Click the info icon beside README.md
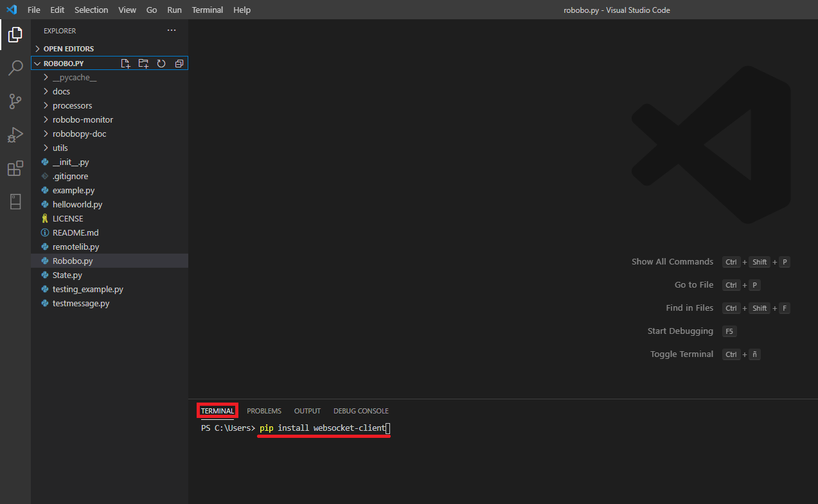818x504 pixels. [45, 233]
